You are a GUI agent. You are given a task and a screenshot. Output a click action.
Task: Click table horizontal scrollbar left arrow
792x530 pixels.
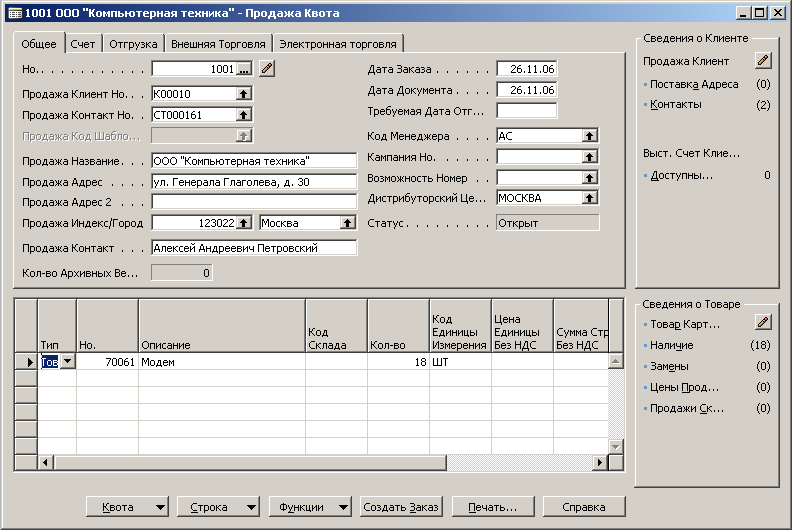click(x=45, y=462)
